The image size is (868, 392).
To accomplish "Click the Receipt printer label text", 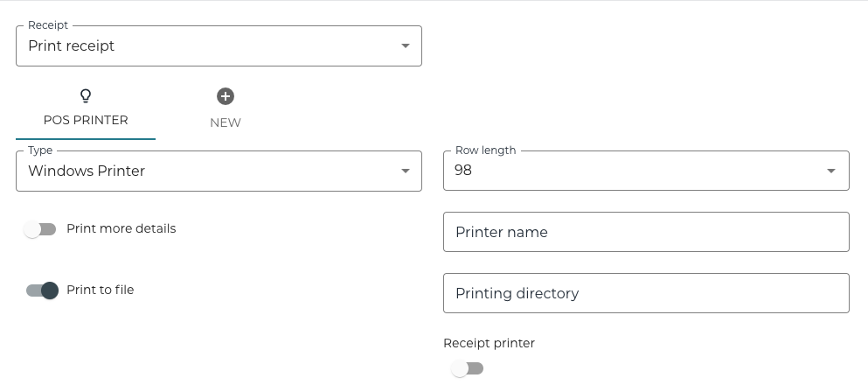I will click(x=489, y=343).
